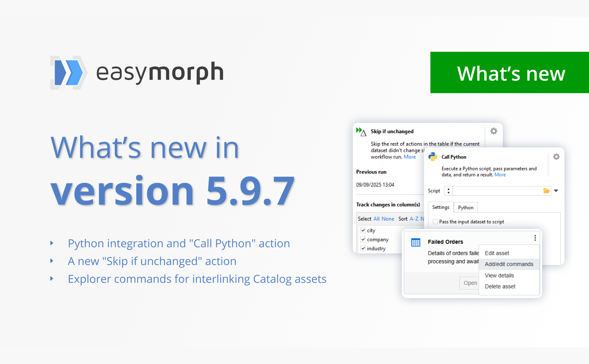Click the Skip if unchanged action icon
589x364 pixels.
coord(361,131)
